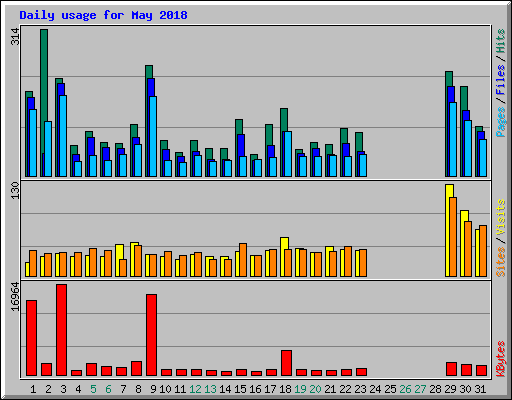
Task: Click the blue Files legend label
Action: [x=500, y=80]
